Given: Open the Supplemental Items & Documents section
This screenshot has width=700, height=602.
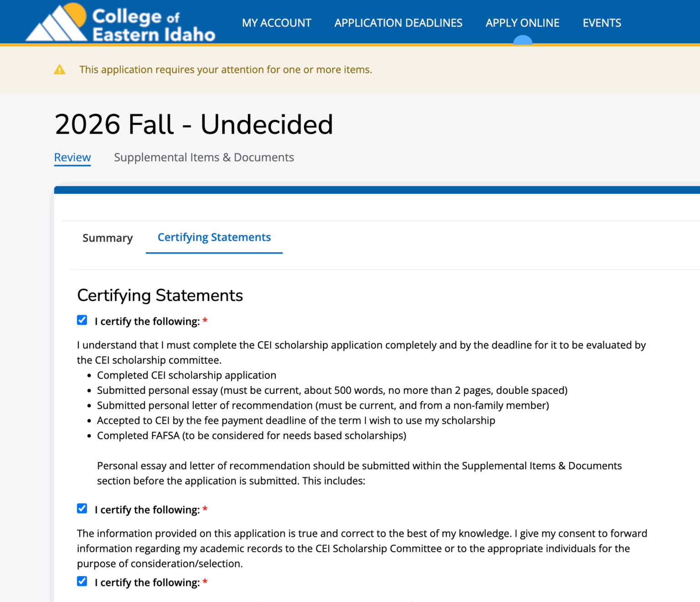Looking at the screenshot, I should click(x=204, y=157).
